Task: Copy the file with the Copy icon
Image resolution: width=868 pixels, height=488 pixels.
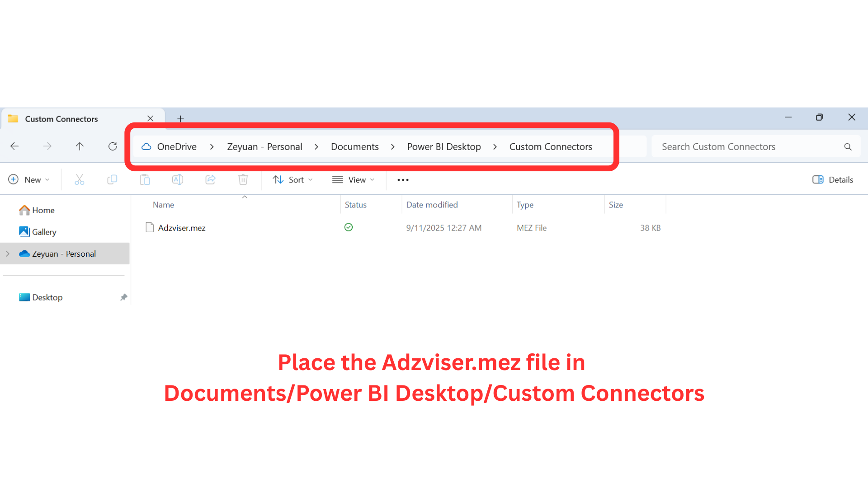Action: (x=112, y=179)
